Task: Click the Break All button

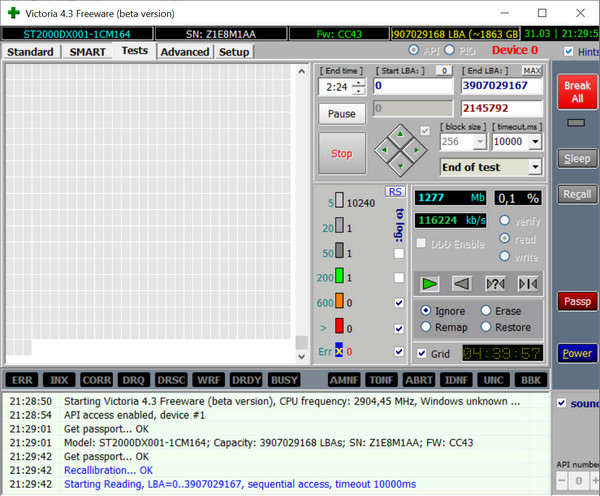Action: (577, 92)
